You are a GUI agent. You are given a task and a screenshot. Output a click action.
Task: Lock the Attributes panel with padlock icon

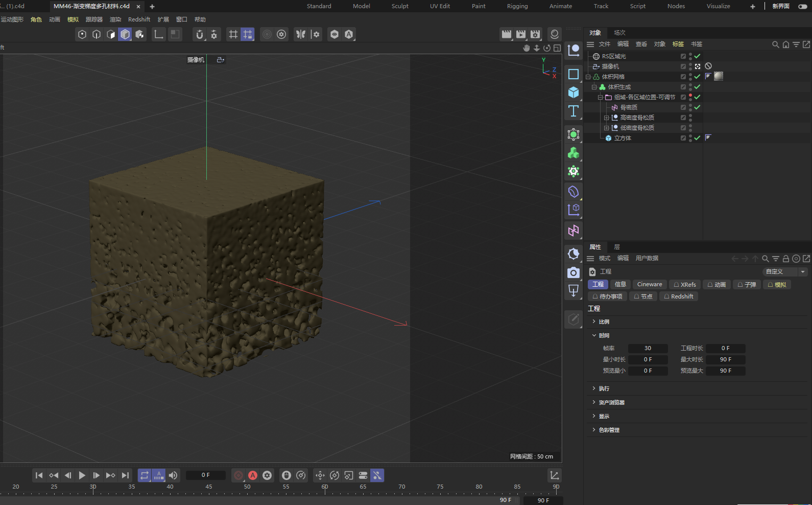coord(786,259)
